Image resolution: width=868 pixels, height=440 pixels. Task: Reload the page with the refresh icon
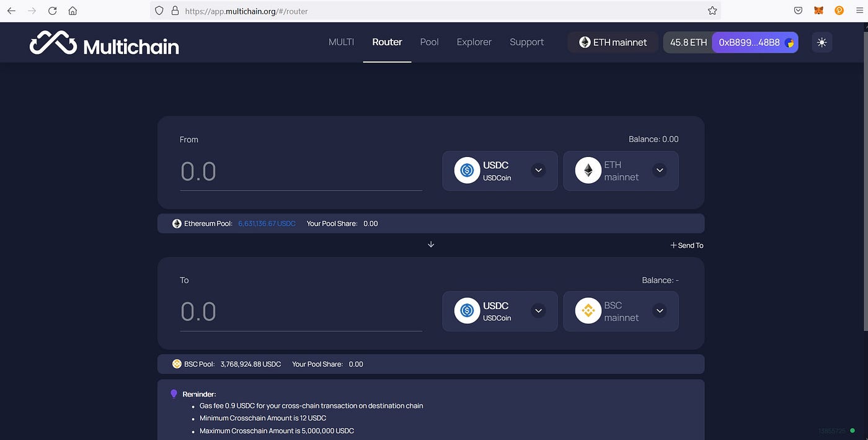pyautogui.click(x=53, y=11)
